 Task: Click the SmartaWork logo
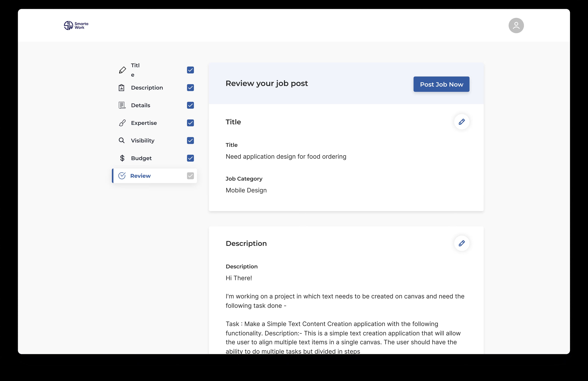coord(76,25)
